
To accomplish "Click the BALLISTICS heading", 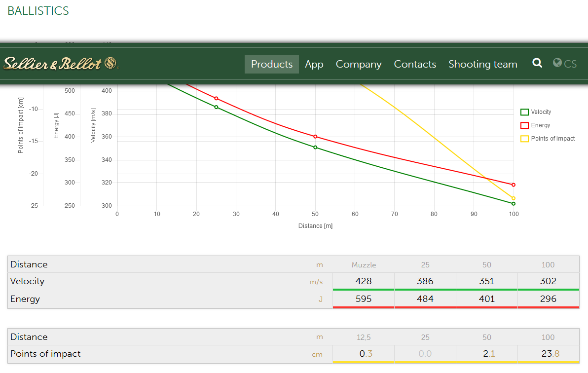I will coord(38,11).
